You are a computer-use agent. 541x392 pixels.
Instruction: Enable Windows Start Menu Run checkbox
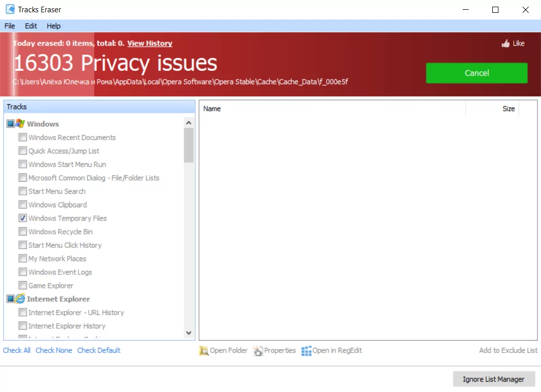coord(23,164)
